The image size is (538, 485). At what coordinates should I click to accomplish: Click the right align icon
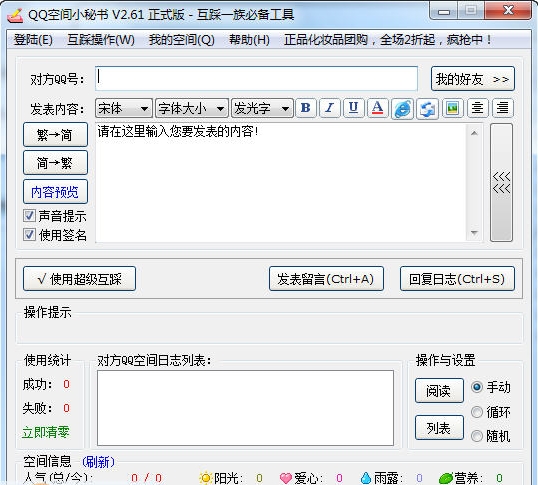(503, 108)
